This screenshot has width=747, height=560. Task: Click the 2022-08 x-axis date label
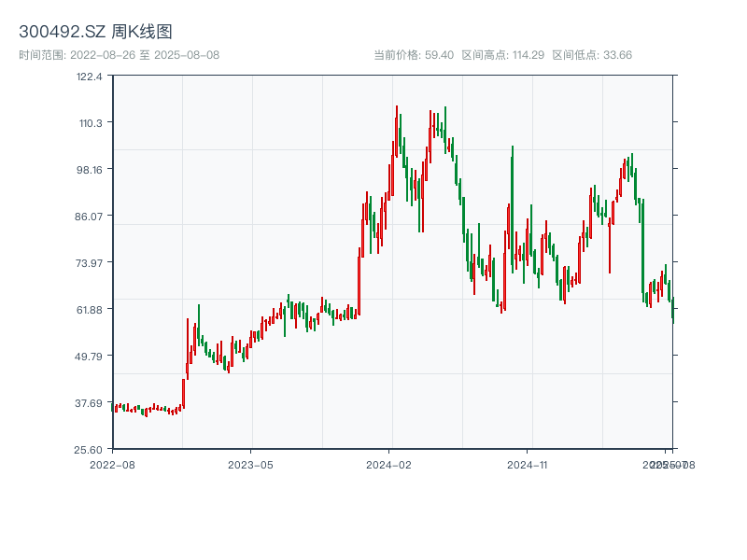click(112, 464)
